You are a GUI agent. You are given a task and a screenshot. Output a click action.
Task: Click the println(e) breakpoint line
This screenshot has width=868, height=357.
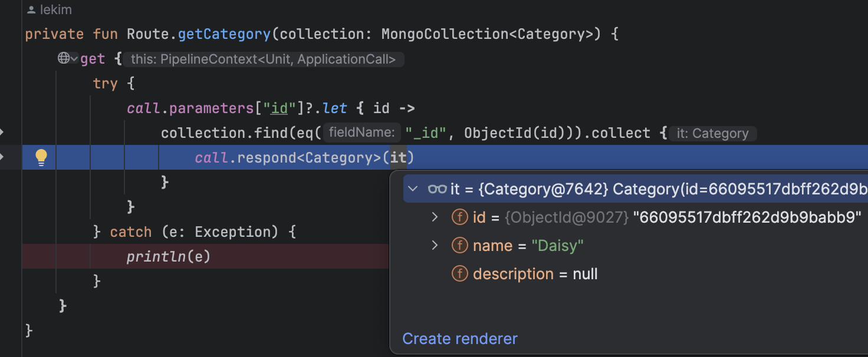coord(169,256)
